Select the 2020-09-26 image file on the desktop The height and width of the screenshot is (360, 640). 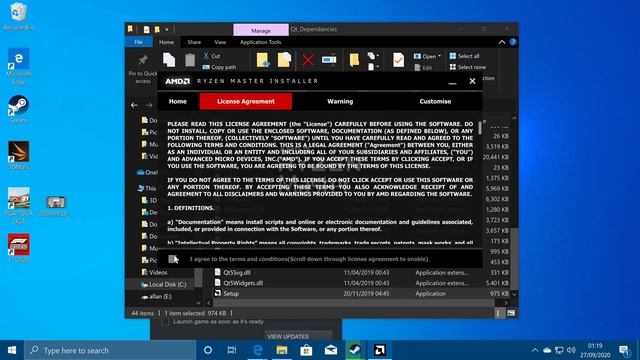pyautogui.click(x=56, y=206)
